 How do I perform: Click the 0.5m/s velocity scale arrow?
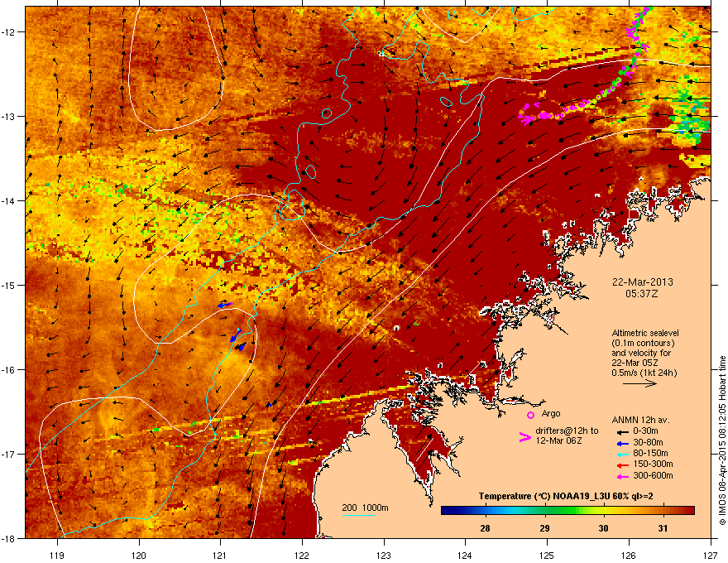[639, 383]
